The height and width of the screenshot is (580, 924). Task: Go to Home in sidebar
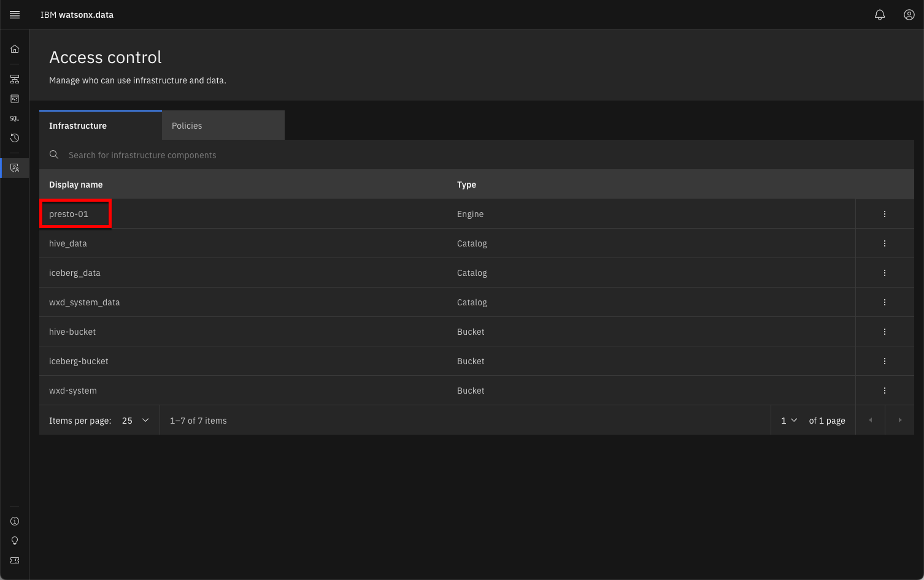coord(15,49)
